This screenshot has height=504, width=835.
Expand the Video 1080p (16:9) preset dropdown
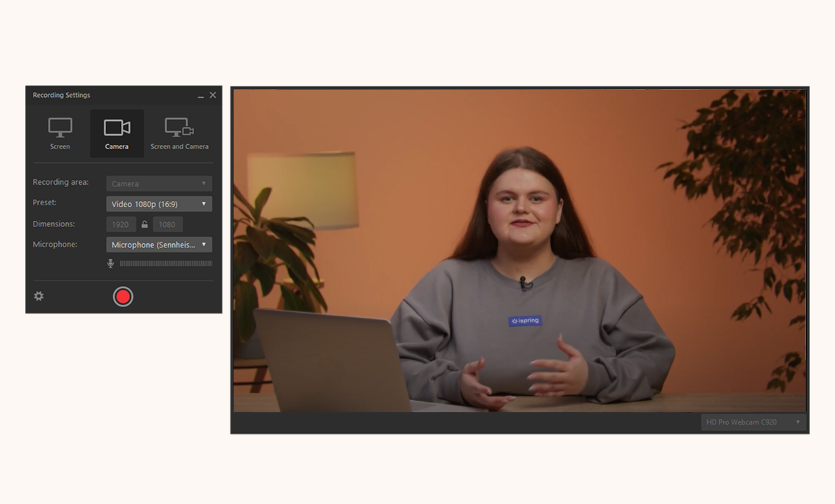tap(159, 204)
